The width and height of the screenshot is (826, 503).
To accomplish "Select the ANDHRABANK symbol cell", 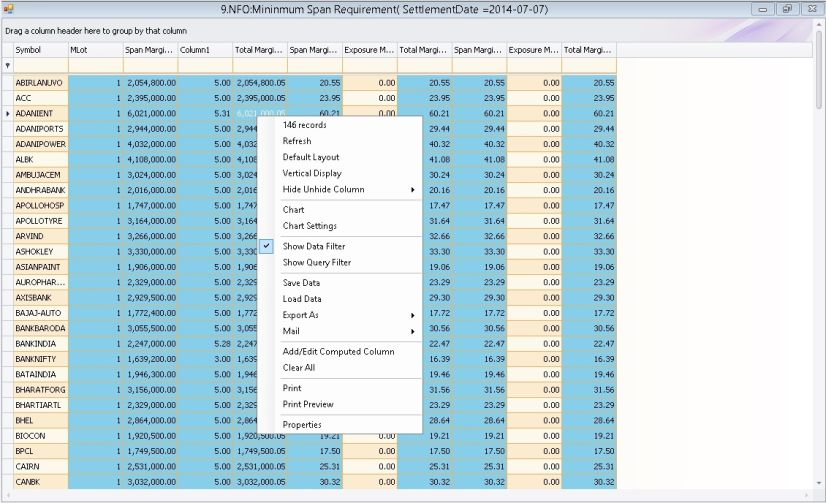I will click(x=41, y=190).
